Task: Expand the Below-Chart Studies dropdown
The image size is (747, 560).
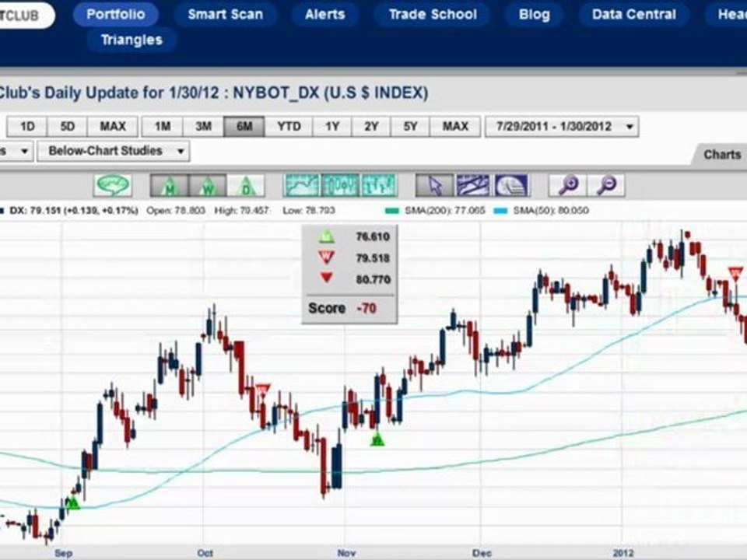Action: tap(114, 151)
